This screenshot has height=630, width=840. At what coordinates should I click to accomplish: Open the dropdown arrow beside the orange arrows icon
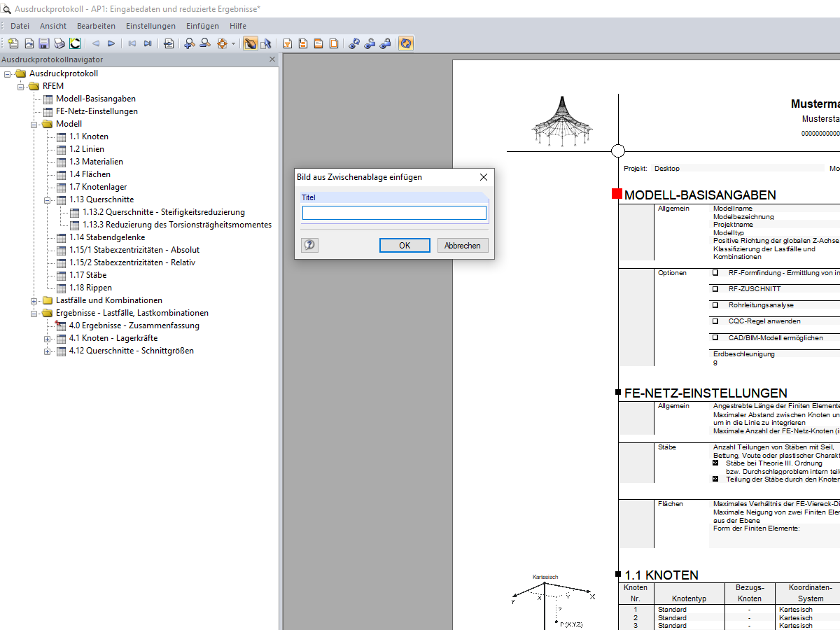point(233,43)
